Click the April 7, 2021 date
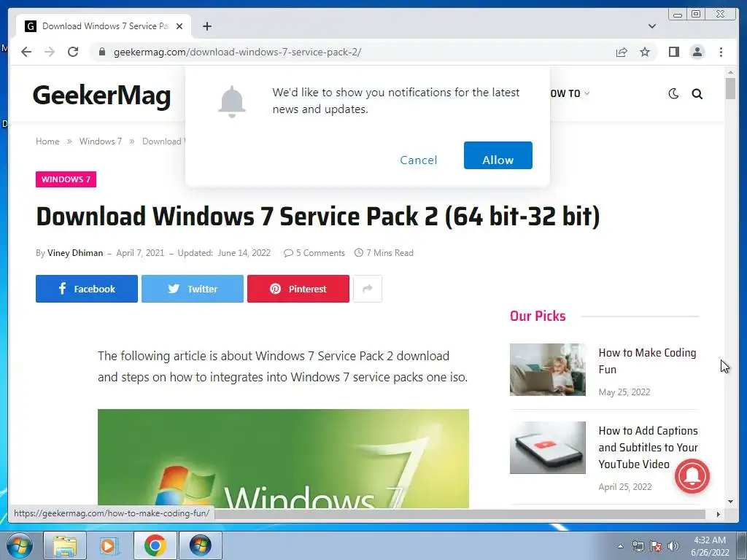The height and width of the screenshot is (560, 747). [140, 253]
